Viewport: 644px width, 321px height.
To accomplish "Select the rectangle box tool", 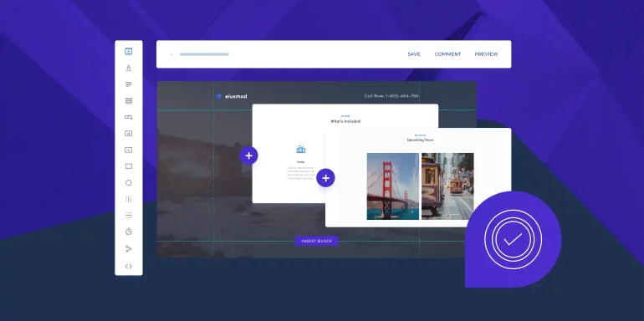I will click(x=129, y=166).
